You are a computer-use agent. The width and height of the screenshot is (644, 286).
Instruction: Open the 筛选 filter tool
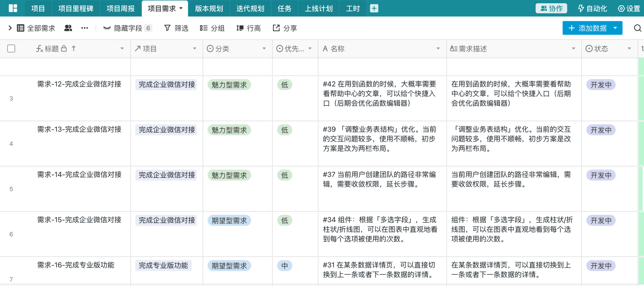pos(176,28)
